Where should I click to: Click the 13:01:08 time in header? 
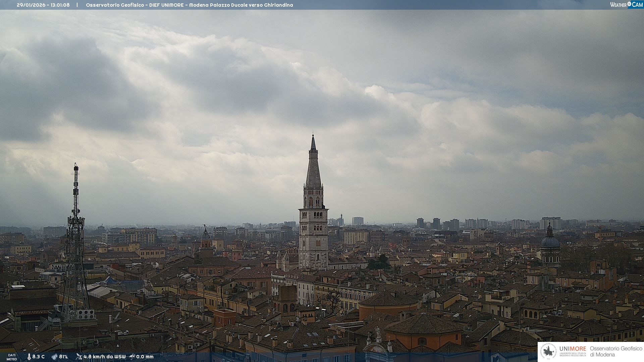pyautogui.click(x=60, y=5)
